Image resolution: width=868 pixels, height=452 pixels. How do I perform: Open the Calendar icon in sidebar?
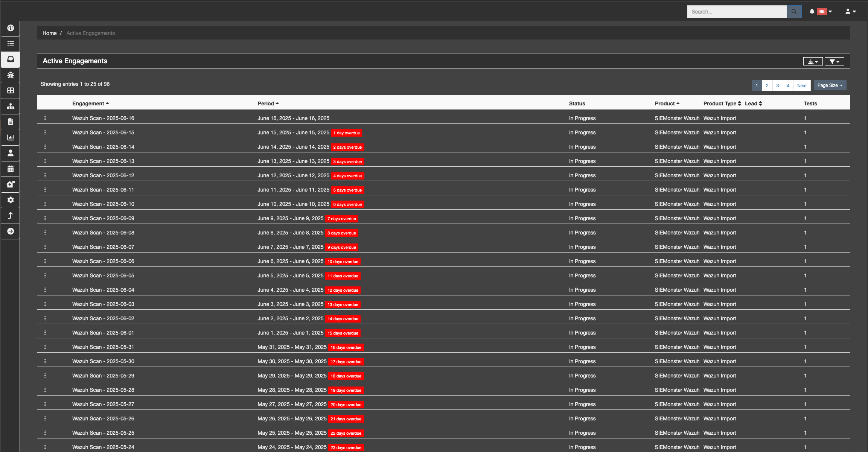pos(11,169)
